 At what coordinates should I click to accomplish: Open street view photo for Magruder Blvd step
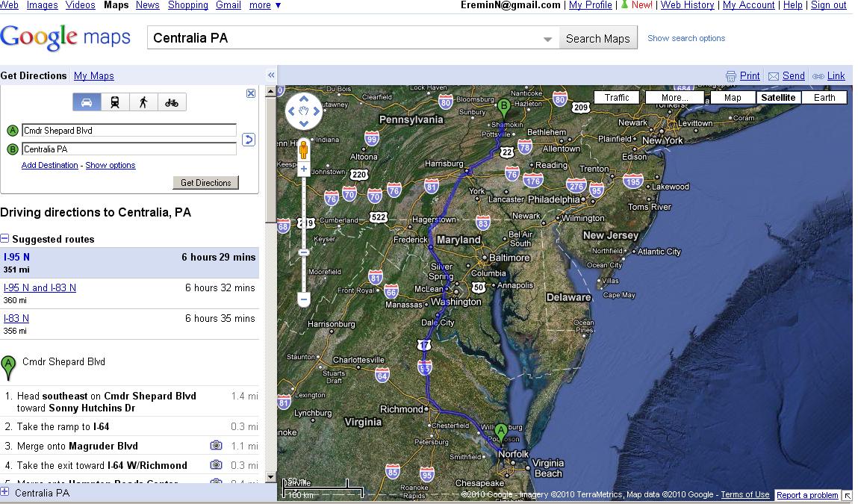(x=216, y=446)
